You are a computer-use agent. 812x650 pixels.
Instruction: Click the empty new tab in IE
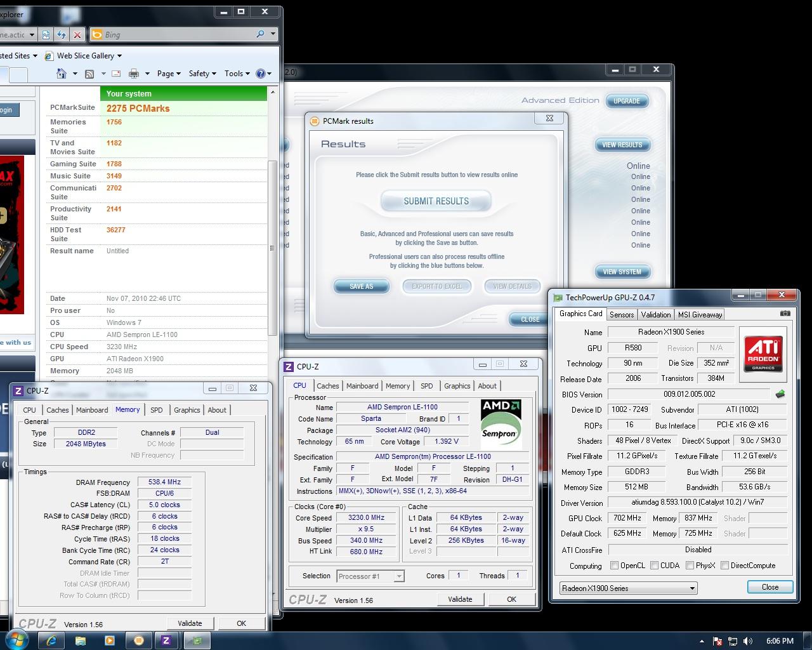[x=18, y=75]
